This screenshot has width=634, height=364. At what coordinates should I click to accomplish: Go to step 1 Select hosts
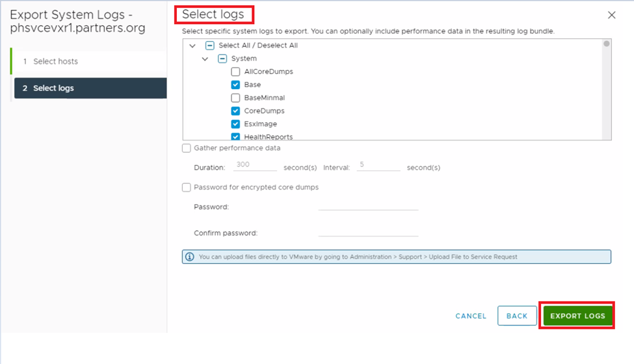click(55, 62)
